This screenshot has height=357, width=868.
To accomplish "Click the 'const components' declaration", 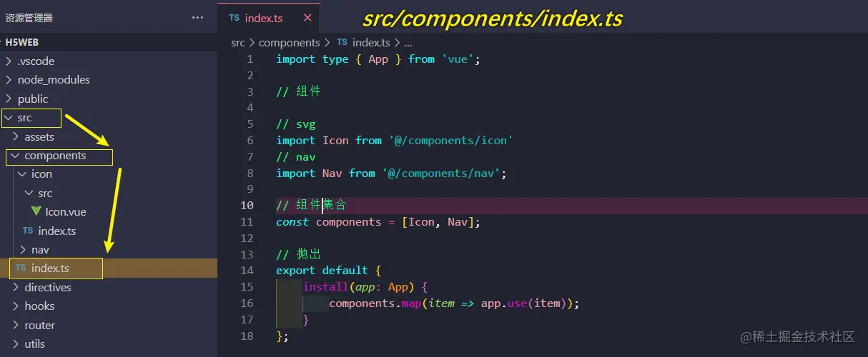I will [x=329, y=222].
